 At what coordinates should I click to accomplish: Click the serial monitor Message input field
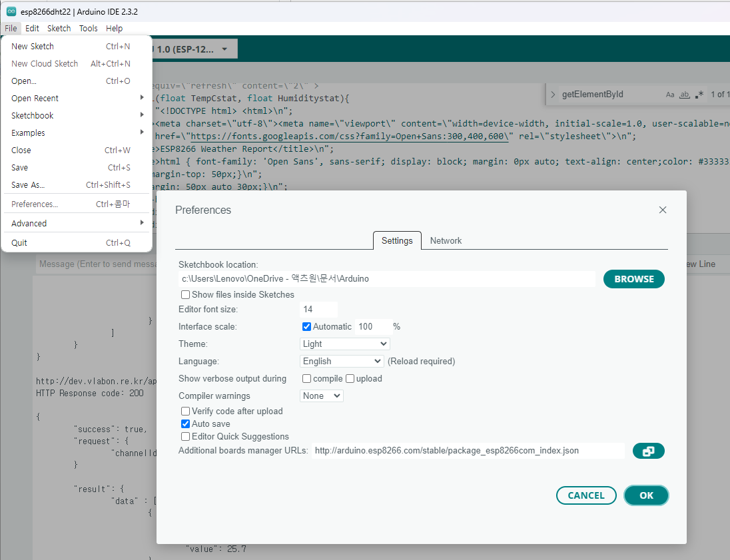pyautogui.click(x=98, y=264)
